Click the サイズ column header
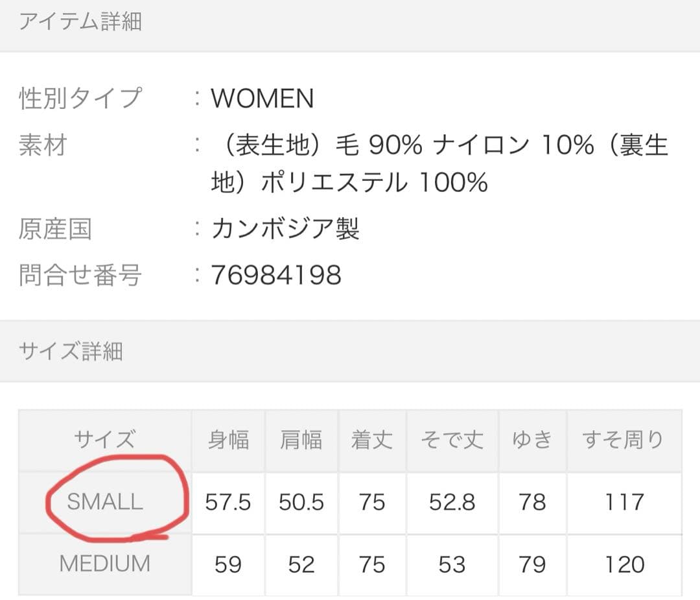Image resolution: width=700 pixels, height=600 pixels. 105,440
